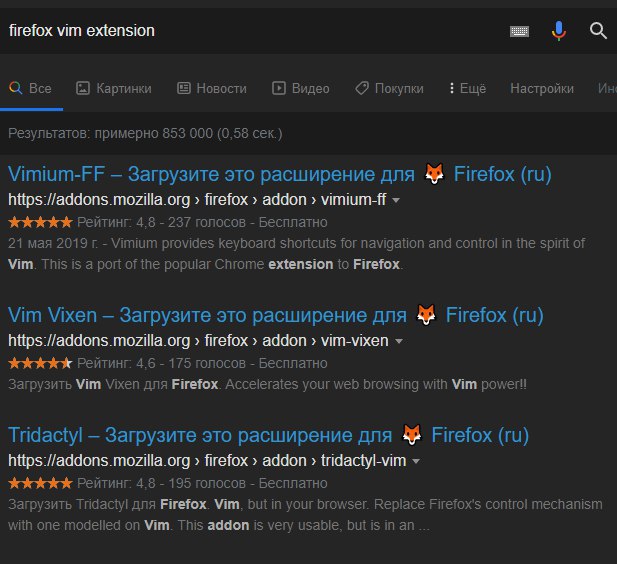Screen dimensions: 617x564
Task: Click the fox emoji in Vimium-FF title
Action: [x=434, y=174]
